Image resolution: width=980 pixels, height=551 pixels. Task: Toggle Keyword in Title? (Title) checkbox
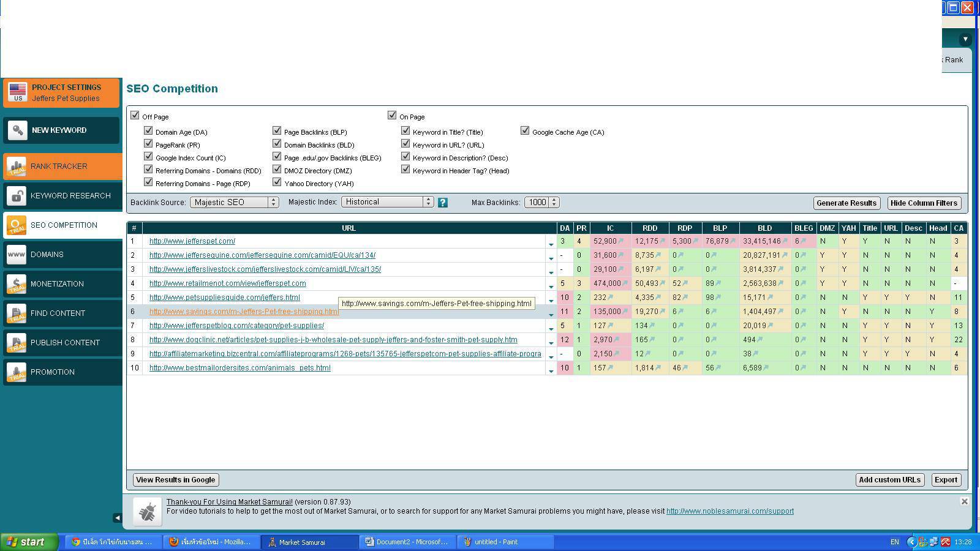(x=405, y=130)
